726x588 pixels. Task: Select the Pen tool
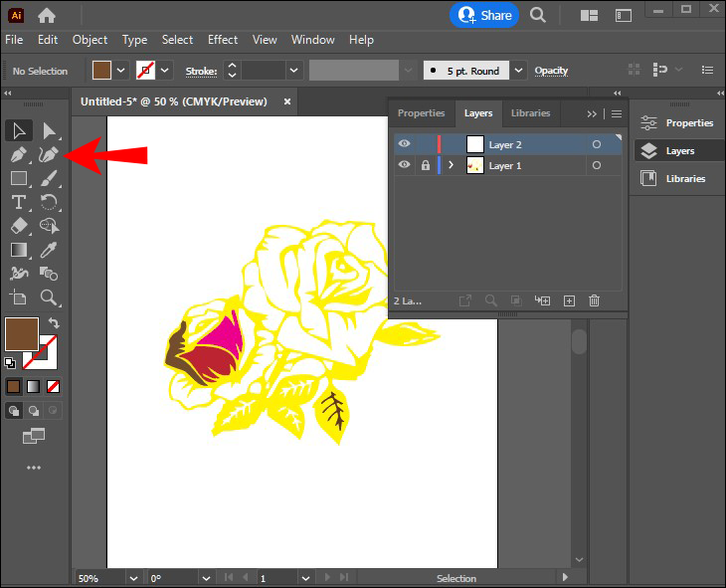click(x=18, y=155)
